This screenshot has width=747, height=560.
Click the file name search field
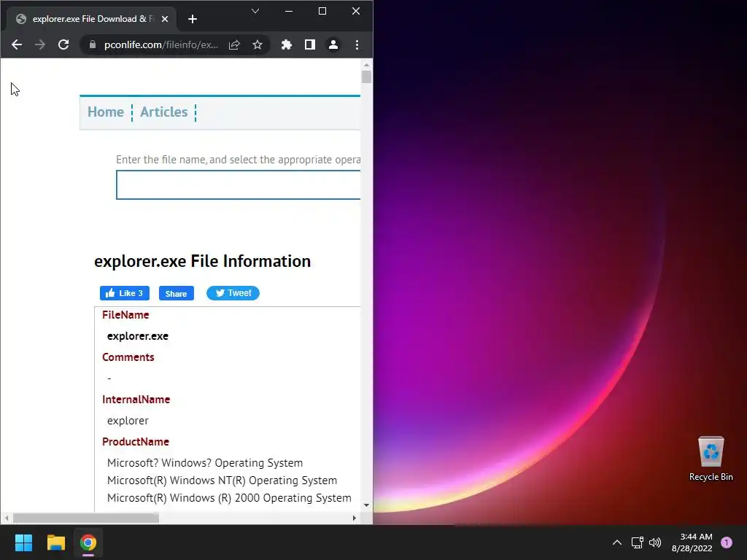(x=239, y=184)
